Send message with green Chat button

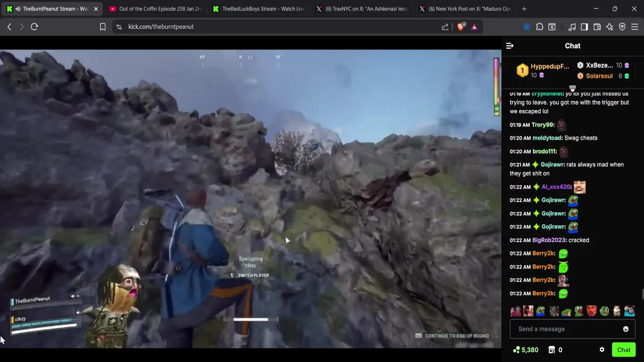tap(624, 350)
